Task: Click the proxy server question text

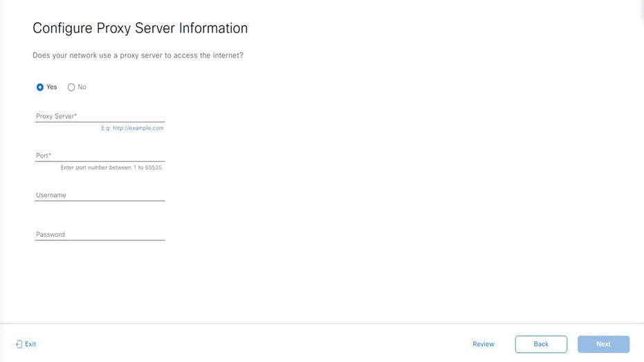Action: pyautogui.click(x=138, y=55)
